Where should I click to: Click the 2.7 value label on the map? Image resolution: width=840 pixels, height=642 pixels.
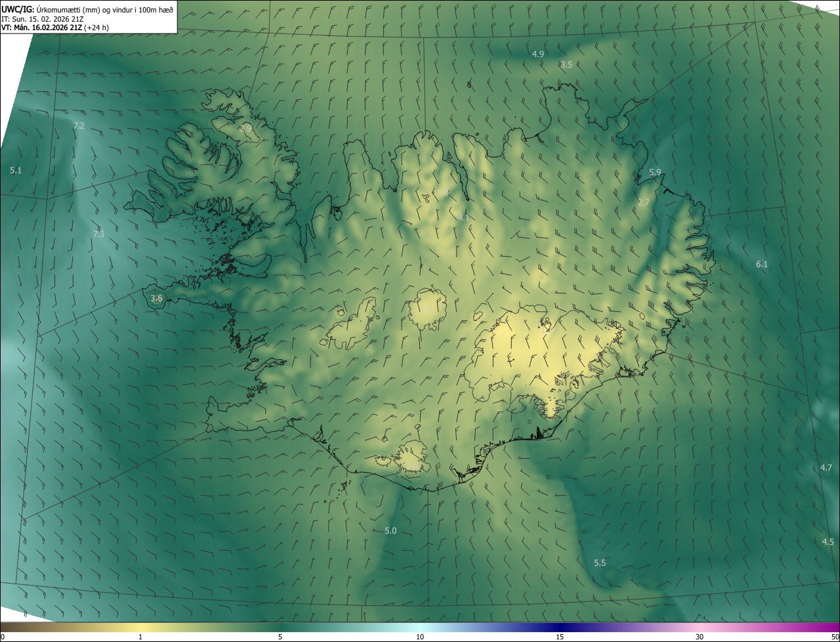click(x=644, y=203)
